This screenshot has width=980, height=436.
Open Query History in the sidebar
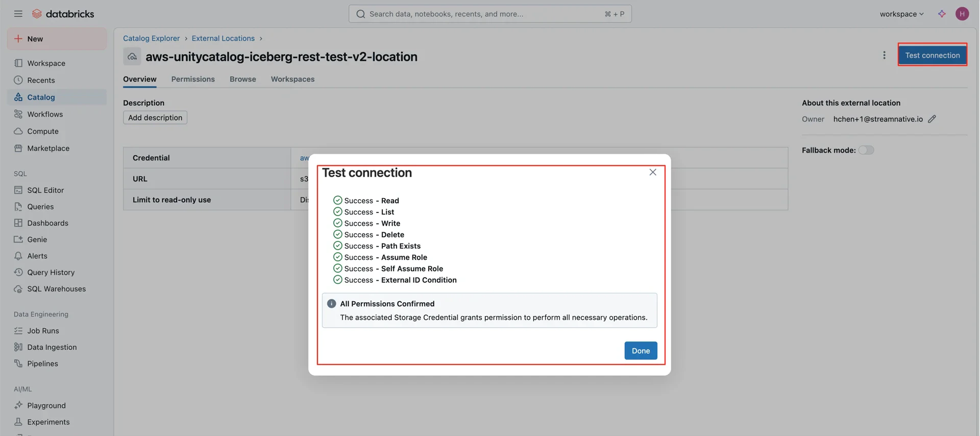[57, 272]
